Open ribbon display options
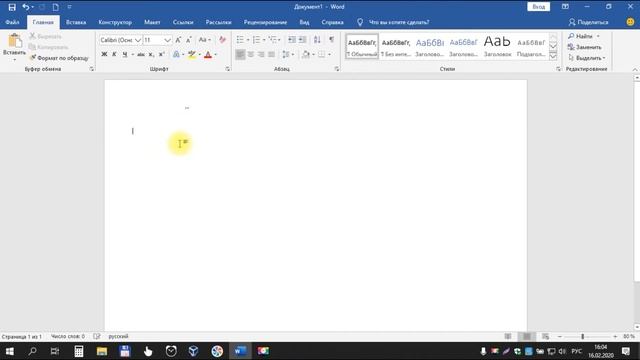 point(565,7)
